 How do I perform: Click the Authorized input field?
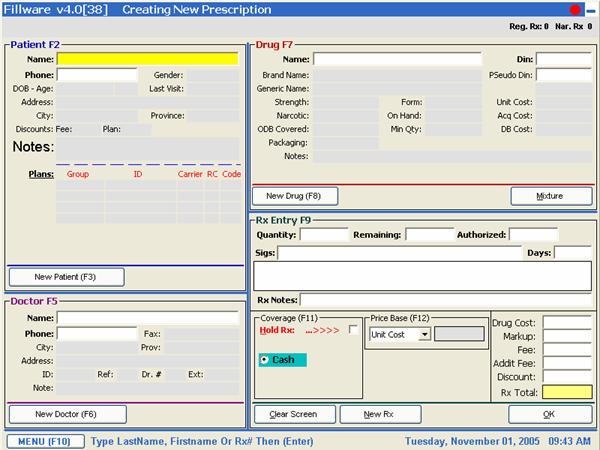(533, 234)
